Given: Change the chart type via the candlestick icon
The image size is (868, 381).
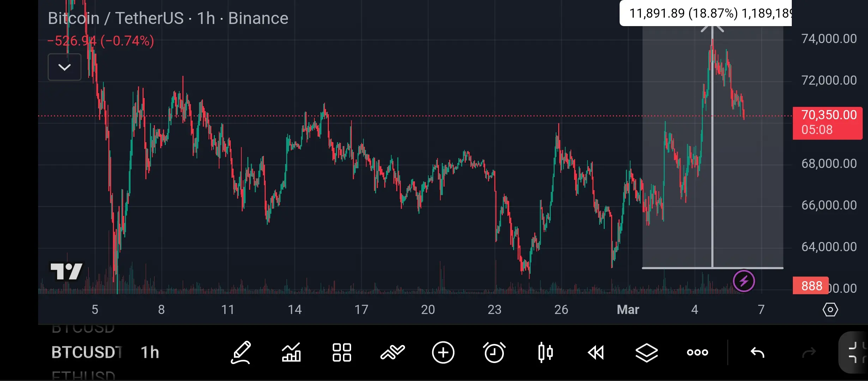Looking at the screenshot, I should (545, 352).
